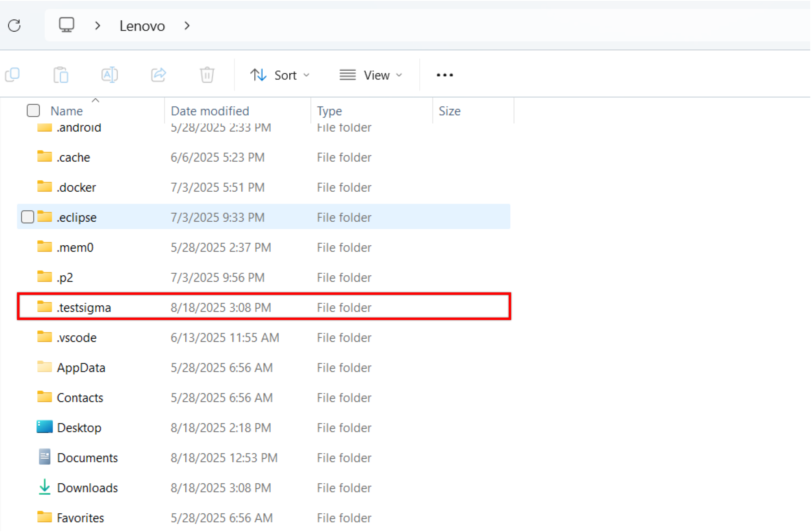This screenshot has height=532, width=811.
Task: Click the Copy icon in the toolbar
Action: point(13,75)
